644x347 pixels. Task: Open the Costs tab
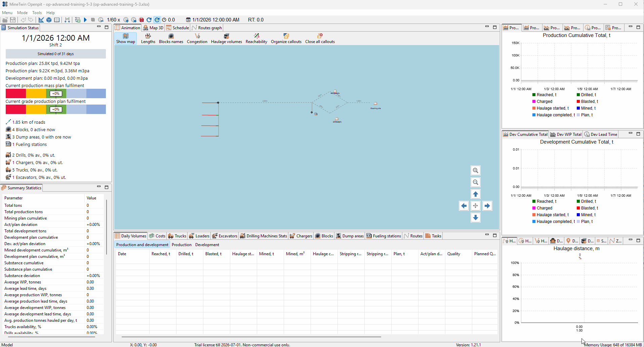(157, 236)
